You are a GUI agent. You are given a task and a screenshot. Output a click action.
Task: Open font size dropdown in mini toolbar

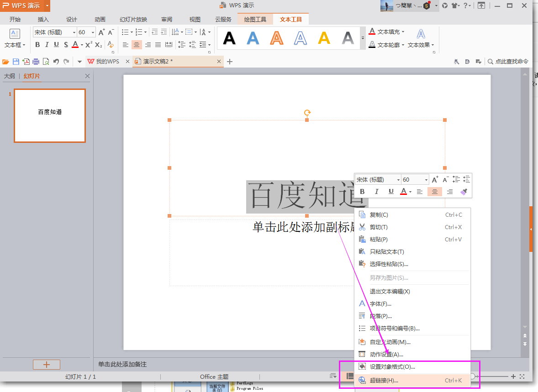click(426, 180)
